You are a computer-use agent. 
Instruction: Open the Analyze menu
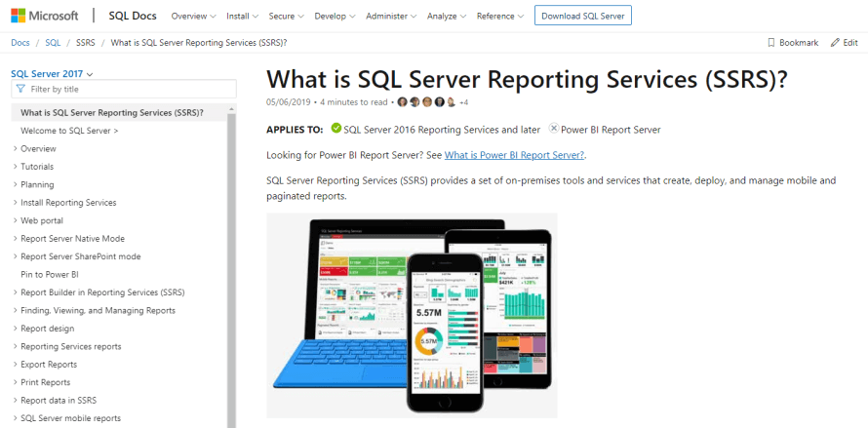pyautogui.click(x=446, y=16)
